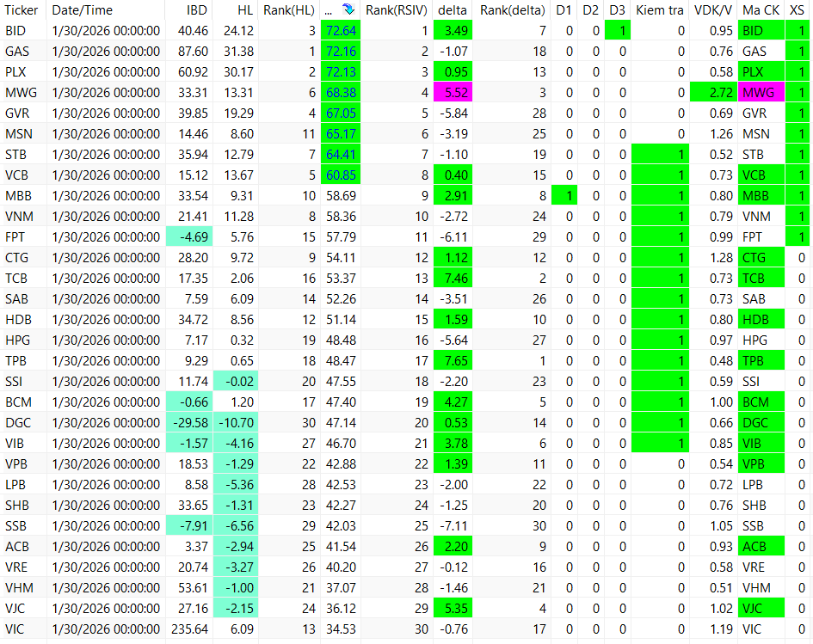Select BID in the Ticker column

coord(15,31)
